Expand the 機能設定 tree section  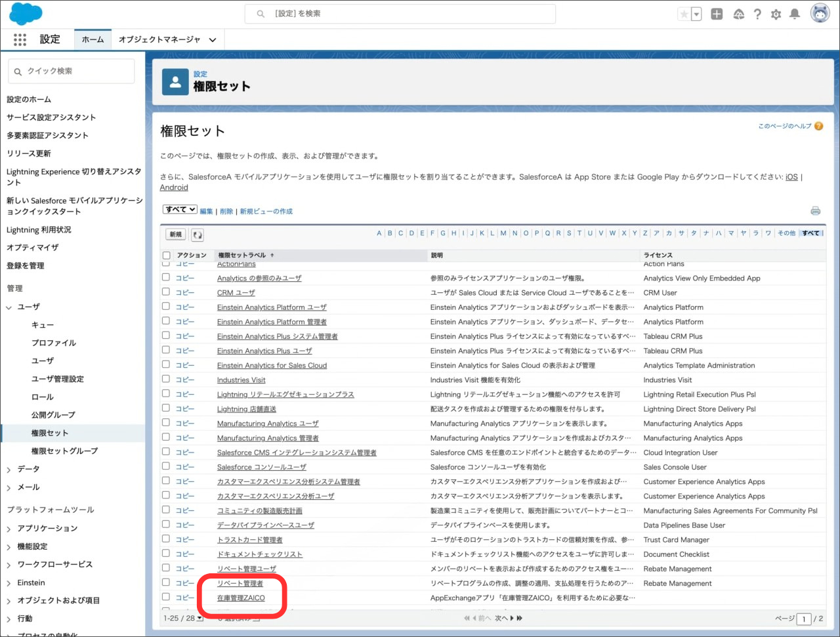tap(9, 547)
